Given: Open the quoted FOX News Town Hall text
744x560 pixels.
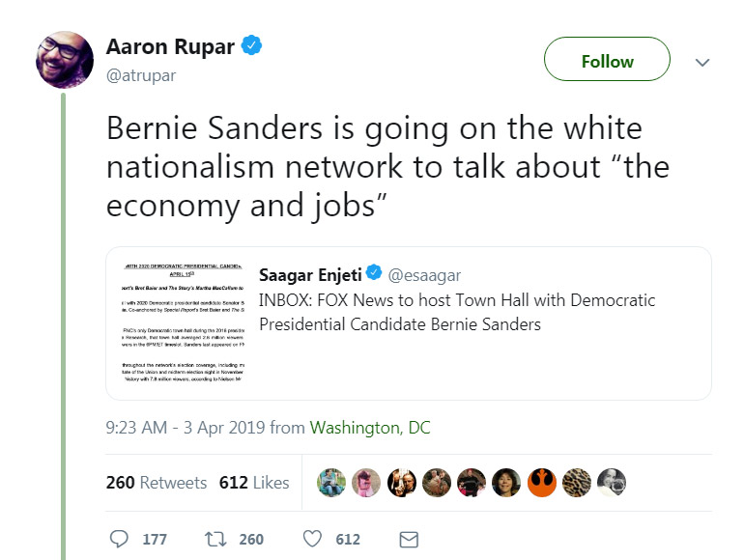Looking at the screenshot, I should tap(457, 312).
